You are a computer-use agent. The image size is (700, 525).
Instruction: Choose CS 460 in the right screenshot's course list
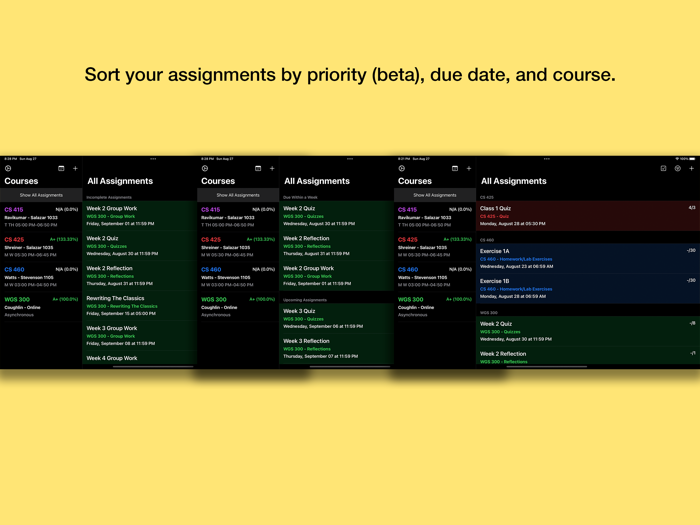coord(435,277)
